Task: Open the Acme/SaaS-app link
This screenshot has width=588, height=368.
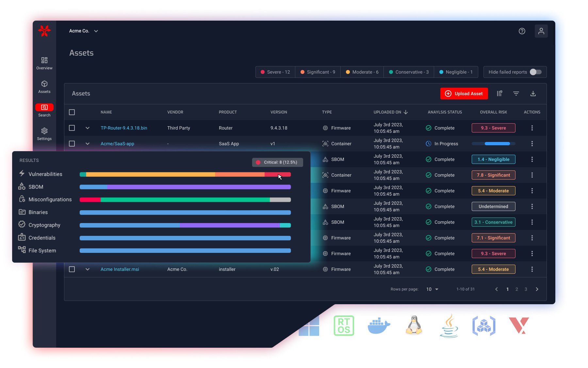Action: click(x=117, y=144)
